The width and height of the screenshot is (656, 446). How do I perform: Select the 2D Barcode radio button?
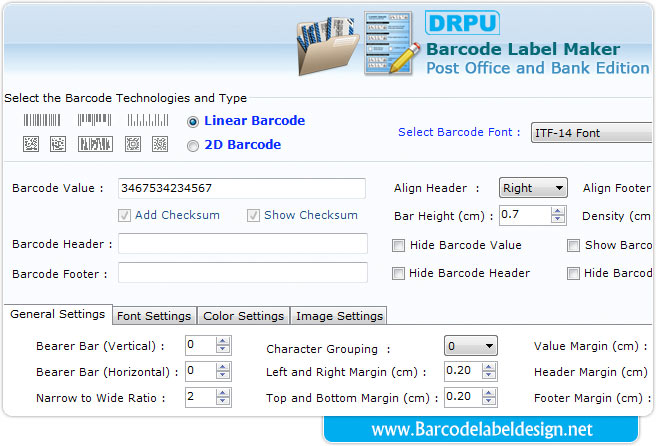[192, 146]
